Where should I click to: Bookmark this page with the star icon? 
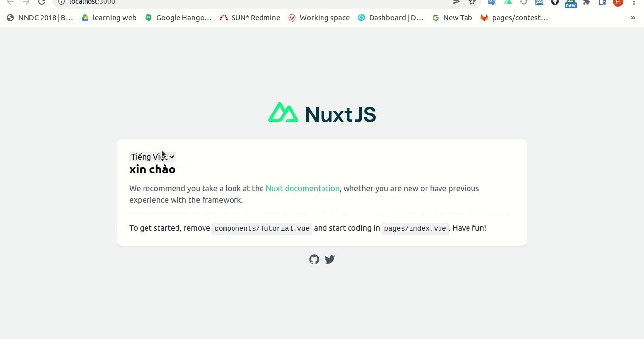pos(472,2)
